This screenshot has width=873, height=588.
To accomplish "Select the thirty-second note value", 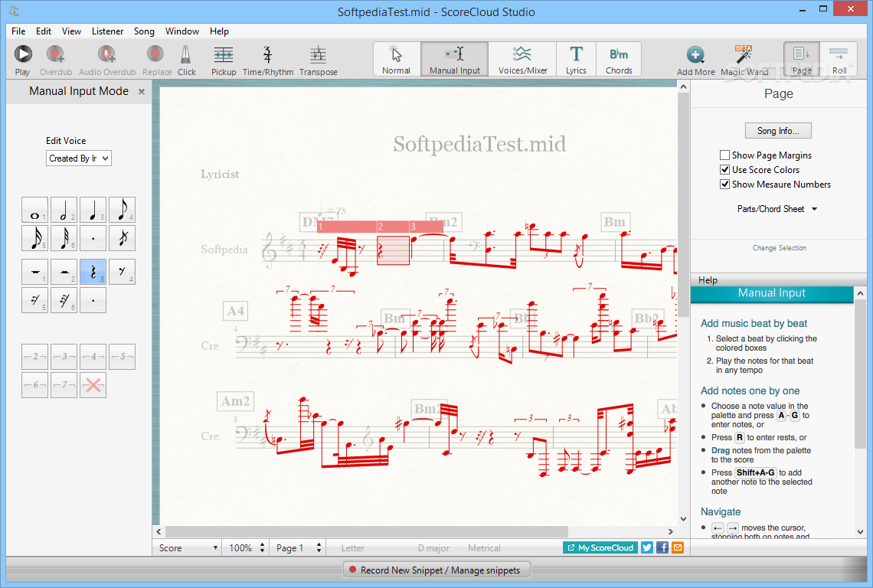I will click(64, 238).
